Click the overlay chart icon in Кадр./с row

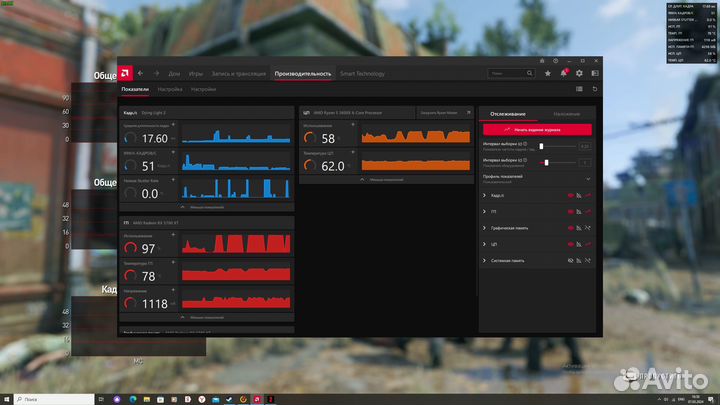click(579, 196)
